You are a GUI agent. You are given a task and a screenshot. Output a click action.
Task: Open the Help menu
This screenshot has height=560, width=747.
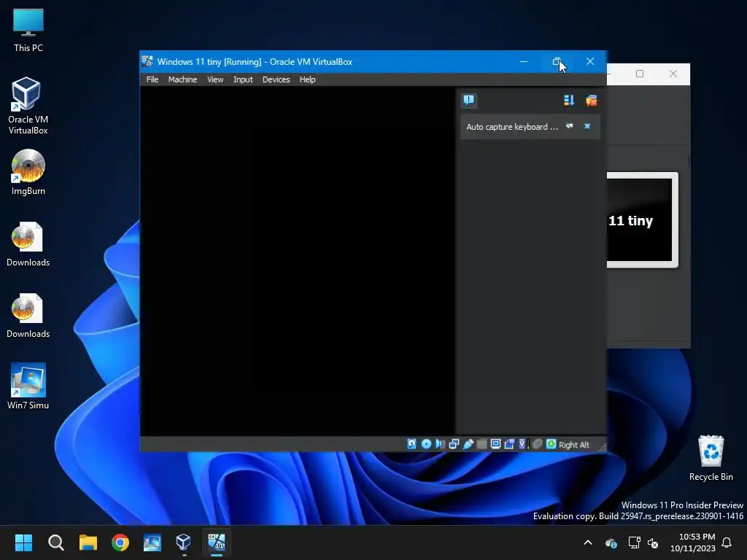coord(307,79)
